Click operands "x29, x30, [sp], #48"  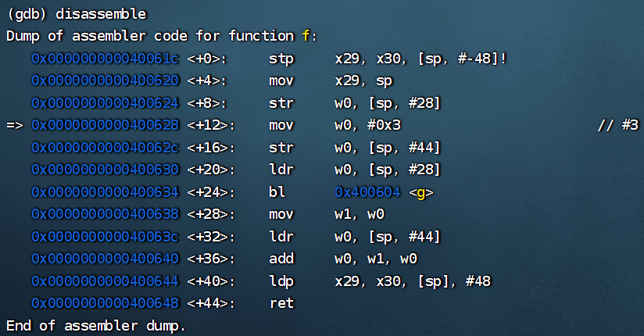coord(413,281)
